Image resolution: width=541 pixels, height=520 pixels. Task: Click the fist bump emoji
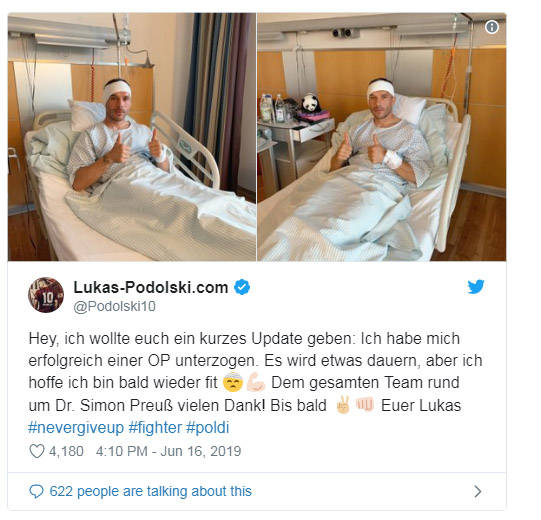point(365,404)
